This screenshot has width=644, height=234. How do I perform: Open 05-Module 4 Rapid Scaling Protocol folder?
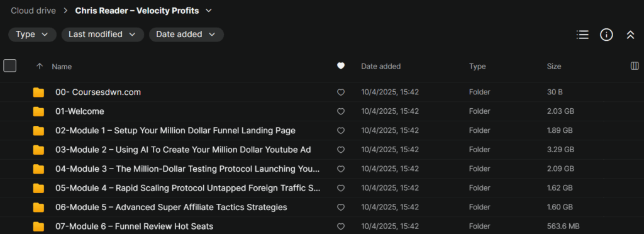[187, 188]
